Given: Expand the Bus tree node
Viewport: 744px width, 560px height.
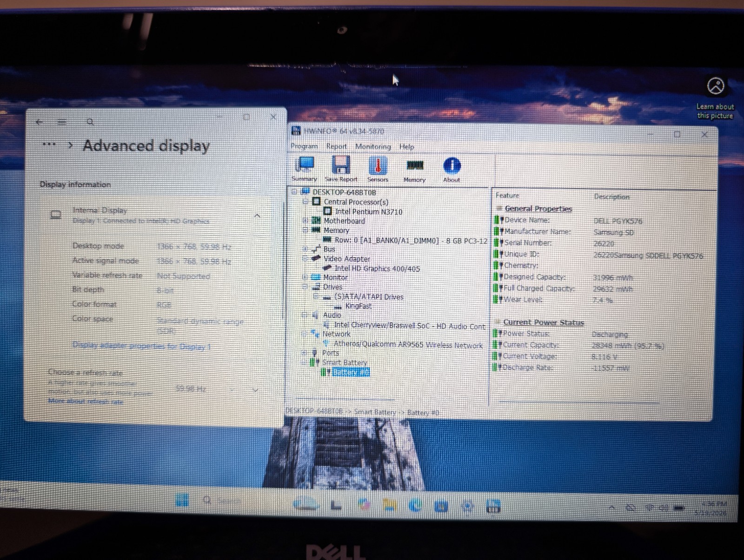Looking at the screenshot, I should [306, 249].
